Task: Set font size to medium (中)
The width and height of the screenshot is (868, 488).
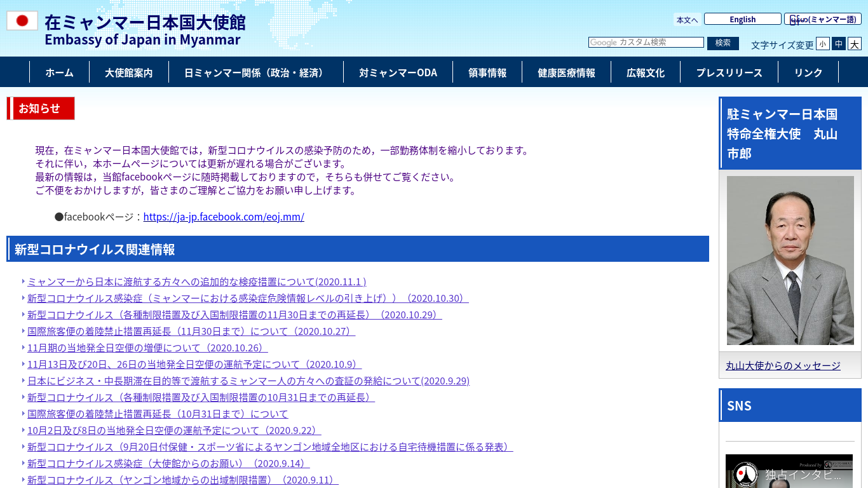Action: [839, 44]
